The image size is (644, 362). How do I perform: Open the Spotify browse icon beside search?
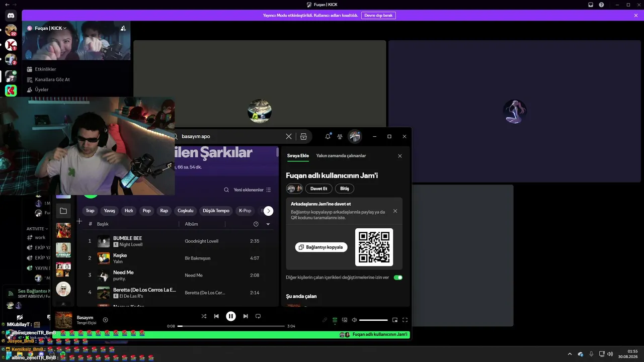303,136
